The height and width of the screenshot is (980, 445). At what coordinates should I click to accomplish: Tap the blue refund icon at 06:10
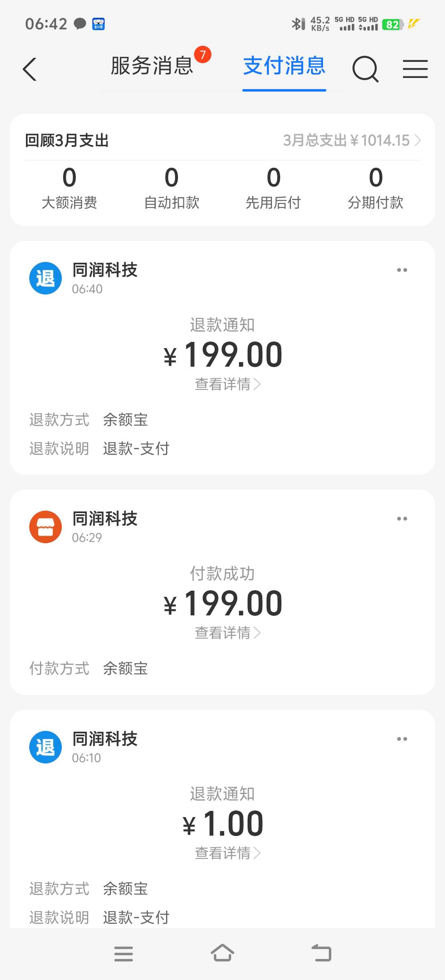point(45,747)
